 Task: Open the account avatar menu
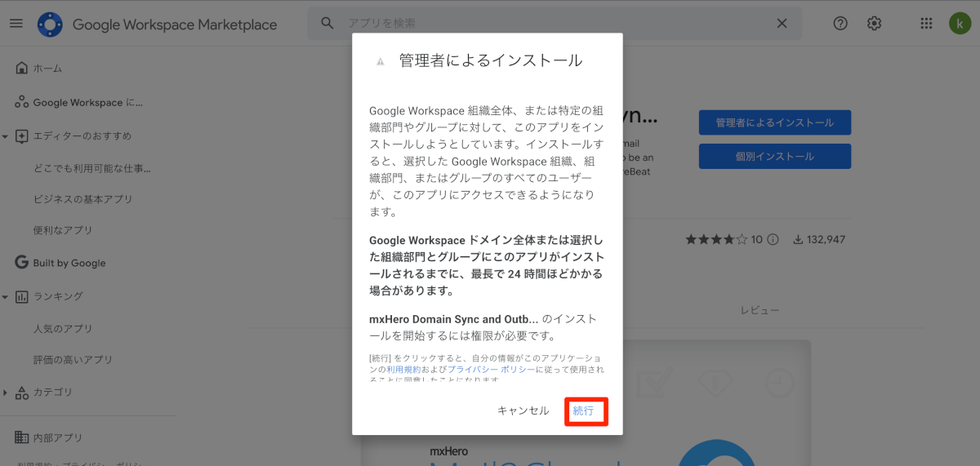pos(958,23)
